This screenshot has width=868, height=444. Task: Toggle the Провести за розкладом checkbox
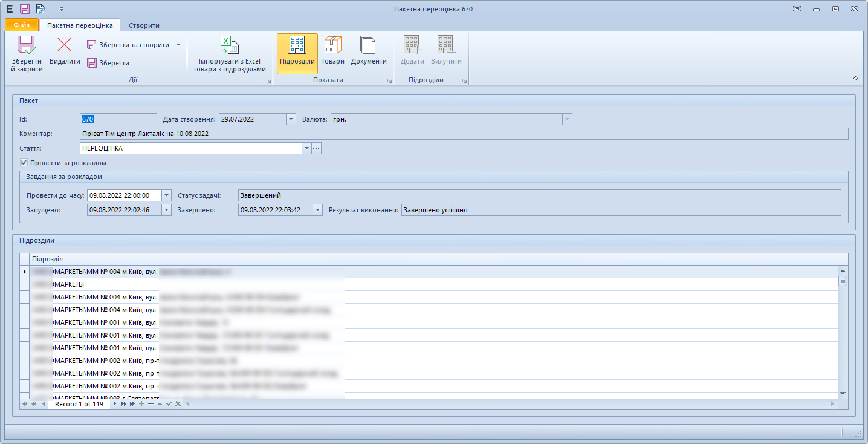tap(24, 163)
